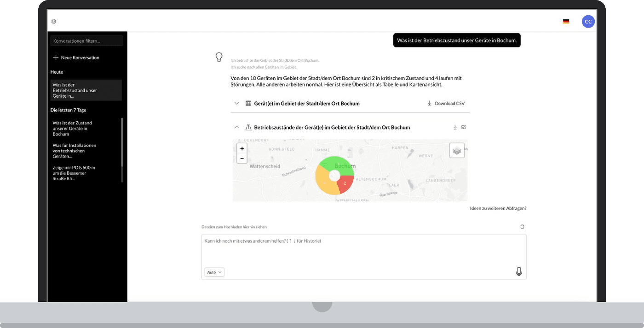The image size is (644, 328).
Task: Open the Auto mode dropdown
Action: coord(214,272)
